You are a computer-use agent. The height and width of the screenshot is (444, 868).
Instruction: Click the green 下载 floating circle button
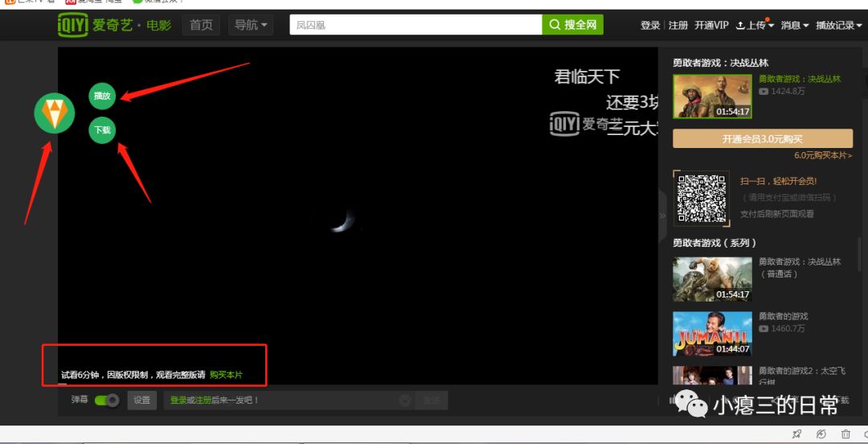point(102,130)
